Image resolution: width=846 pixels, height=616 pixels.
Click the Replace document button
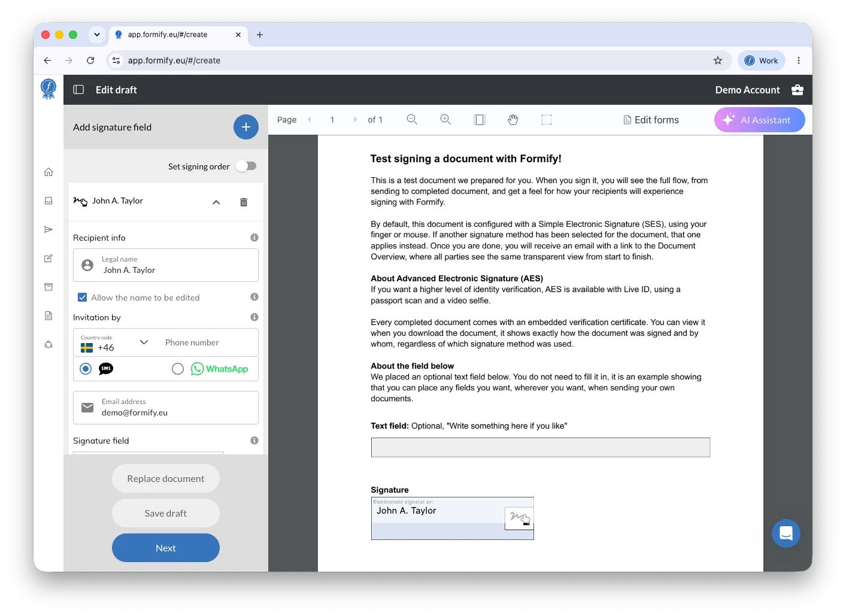point(166,478)
